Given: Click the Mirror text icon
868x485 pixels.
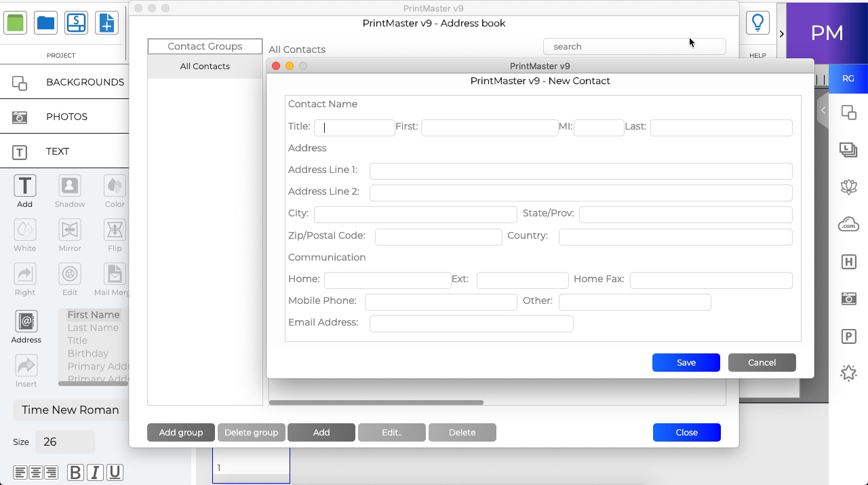Looking at the screenshot, I should (x=69, y=229).
